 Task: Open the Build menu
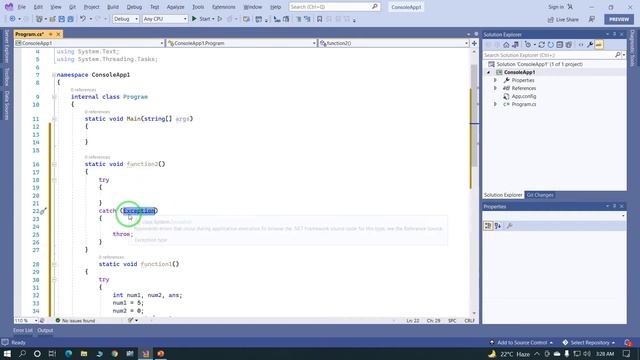point(113,7)
